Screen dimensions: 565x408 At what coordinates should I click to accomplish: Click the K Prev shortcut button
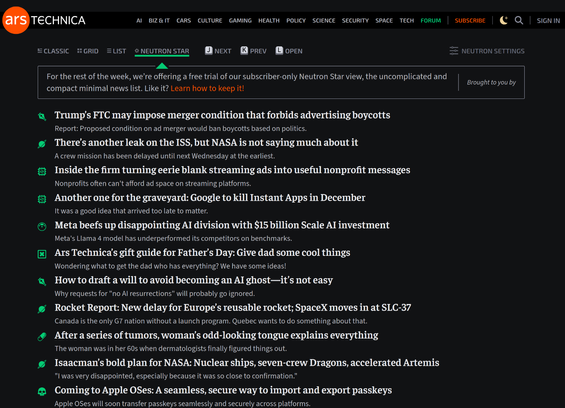pyautogui.click(x=254, y=51)
